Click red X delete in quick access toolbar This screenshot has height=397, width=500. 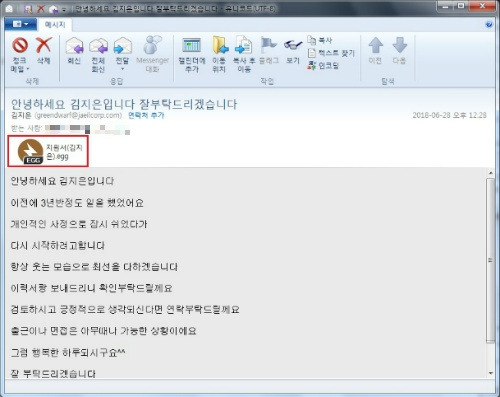pos(41,9)
